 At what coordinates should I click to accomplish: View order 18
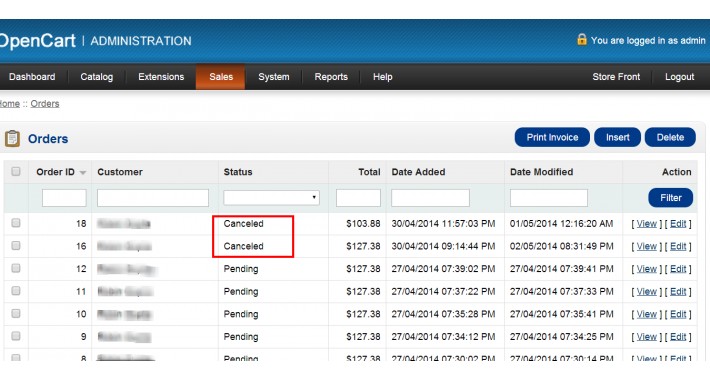click(x=647, y=223)
